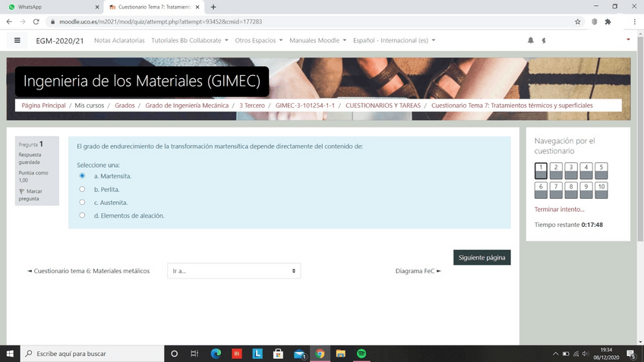Open the notifications bell

pos(531,40)
